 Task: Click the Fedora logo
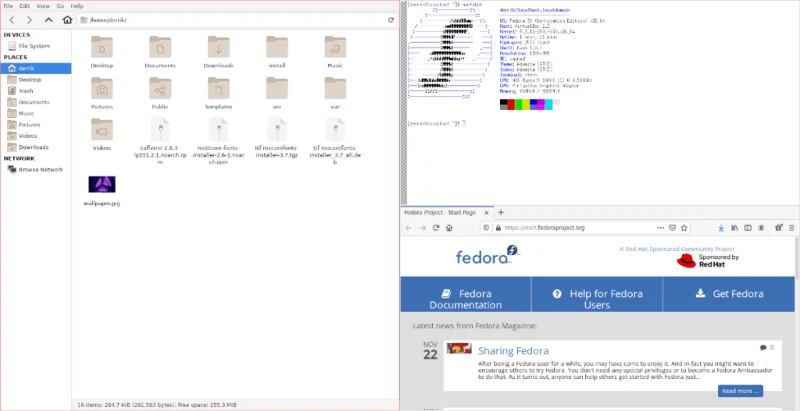[487, 254]
